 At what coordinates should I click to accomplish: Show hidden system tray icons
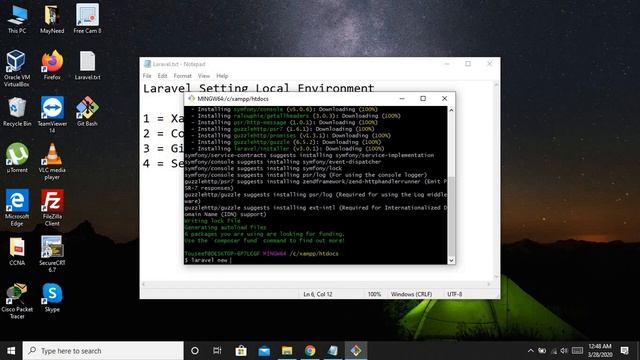pos(531,351)
